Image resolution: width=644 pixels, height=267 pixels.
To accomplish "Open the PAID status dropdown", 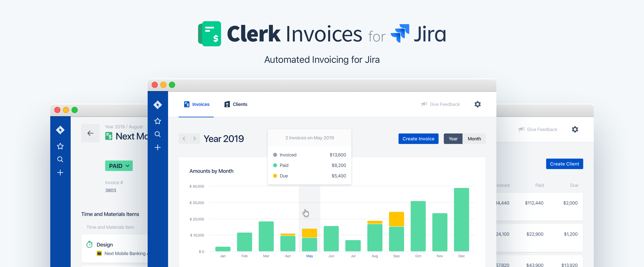I will tap(119, 166).
